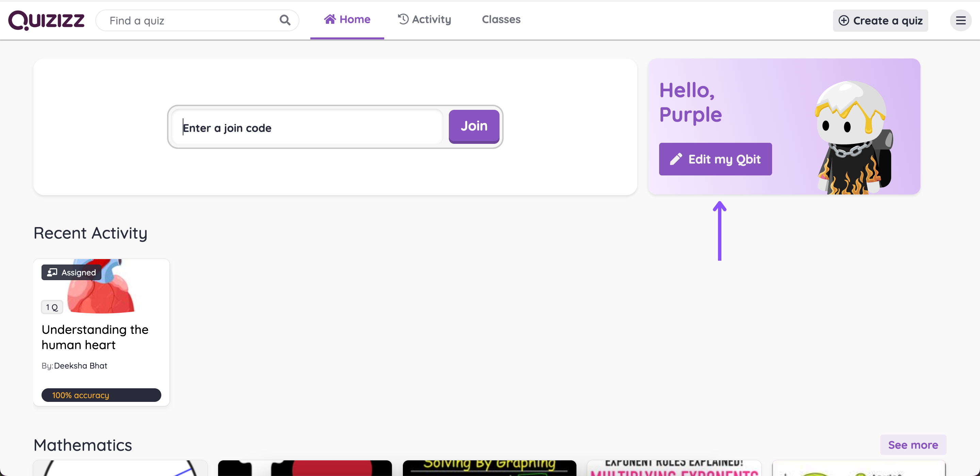Screen dimensions: 980x476
Task: Click See more for Mathematics
Action: 913,444
